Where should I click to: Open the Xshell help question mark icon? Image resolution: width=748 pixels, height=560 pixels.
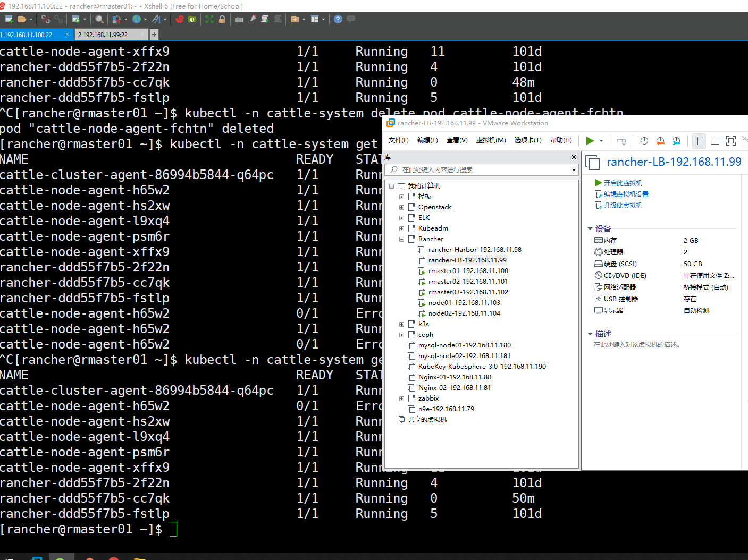tap(338, 19)
